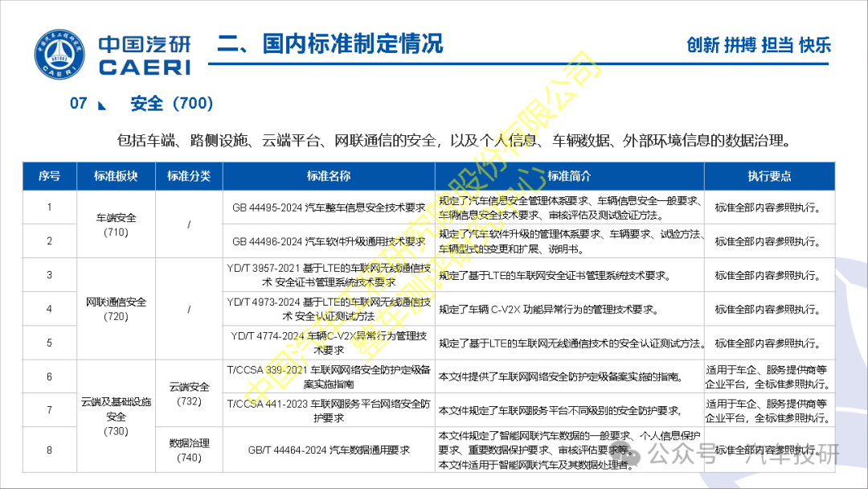868x489 pixels.
Task: Select the 标准分类 column header
Action: pyautogui.click(x=189, y=176)
